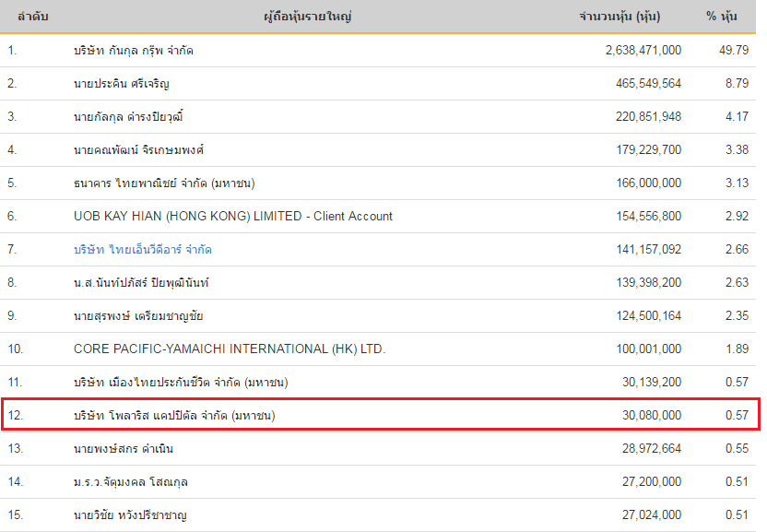
Task: Click the rank number 9. cell
Action: coord(12,315)
